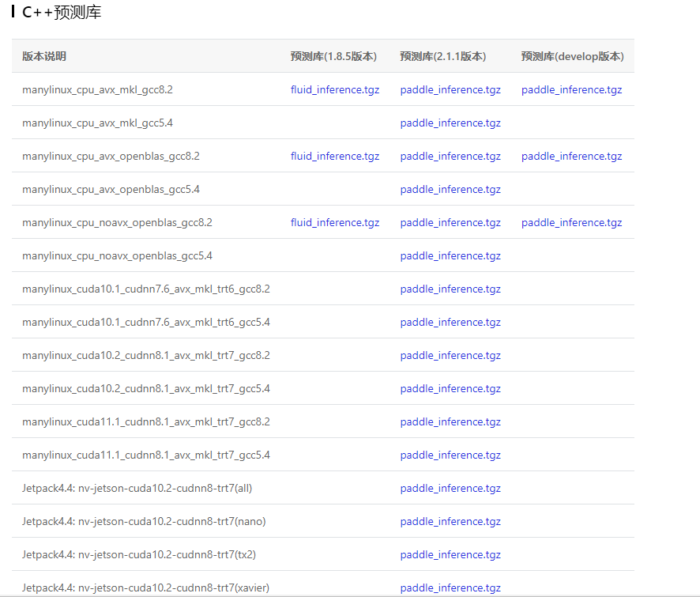Viewport: 700px width, 597px height.
Task: Download paddle_inference.tgz for cuda11.1_cudnn8.1 trt7 gcc8.2
Action: point(450,421)
